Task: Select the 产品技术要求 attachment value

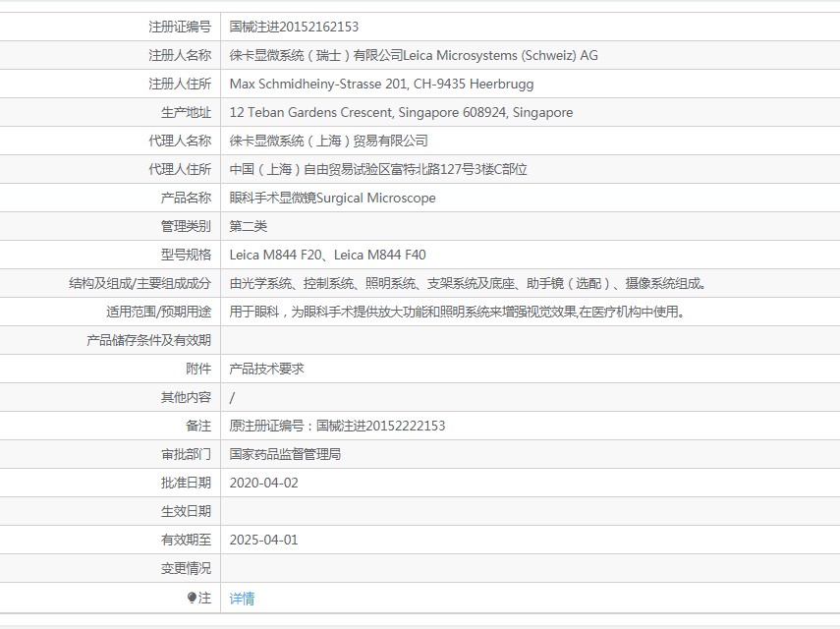Action: [266, 369]
